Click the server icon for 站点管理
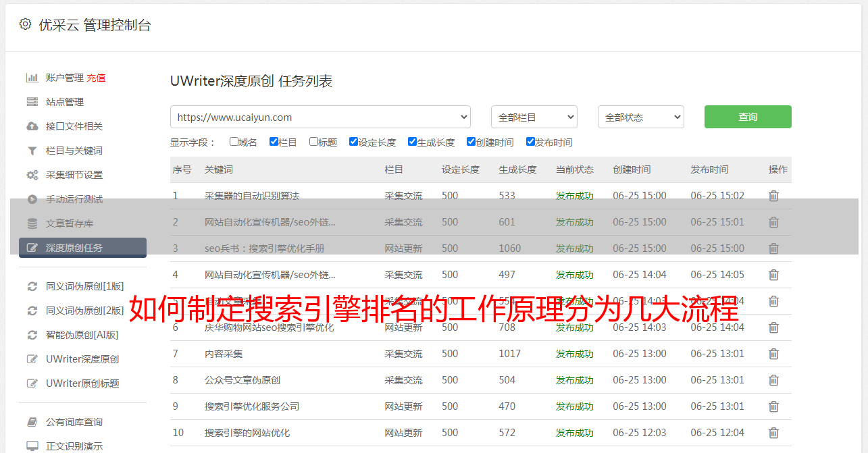This screenshot has height=453, width=868. [32, 102]
